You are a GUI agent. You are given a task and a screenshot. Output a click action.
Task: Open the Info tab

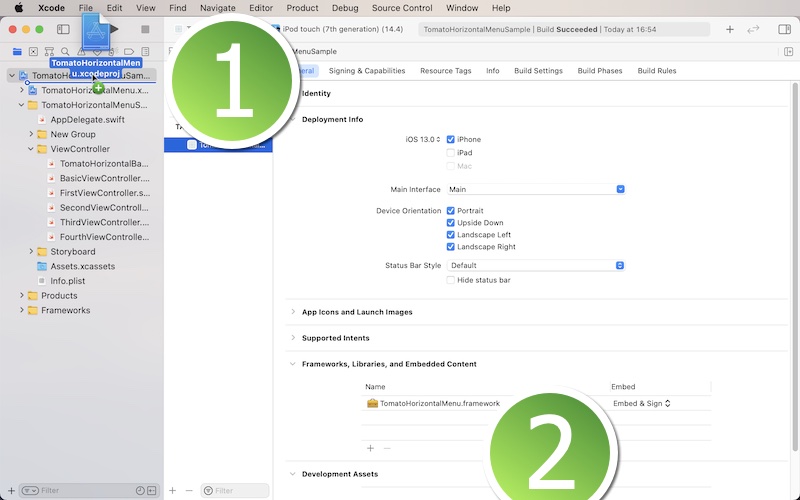492,71
